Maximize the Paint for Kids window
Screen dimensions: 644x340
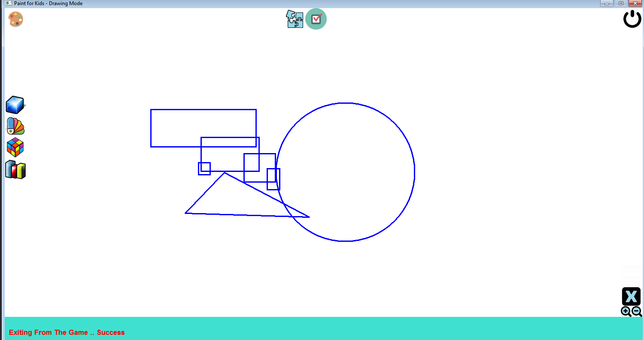(x=621, y=3)
